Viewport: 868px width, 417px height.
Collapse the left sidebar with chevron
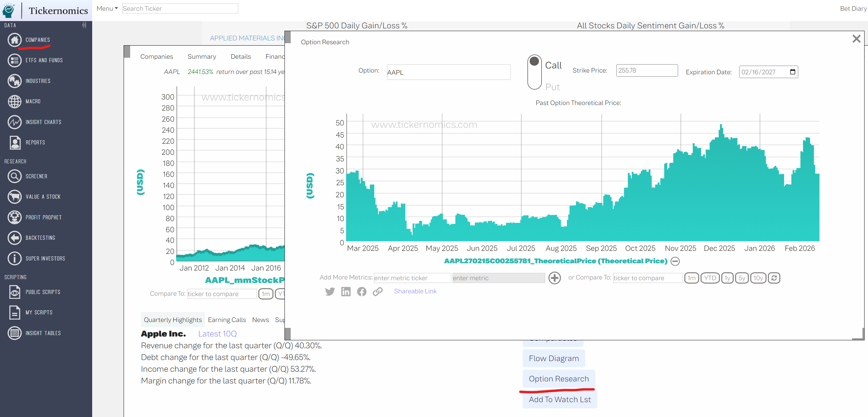tap(84, 25)
